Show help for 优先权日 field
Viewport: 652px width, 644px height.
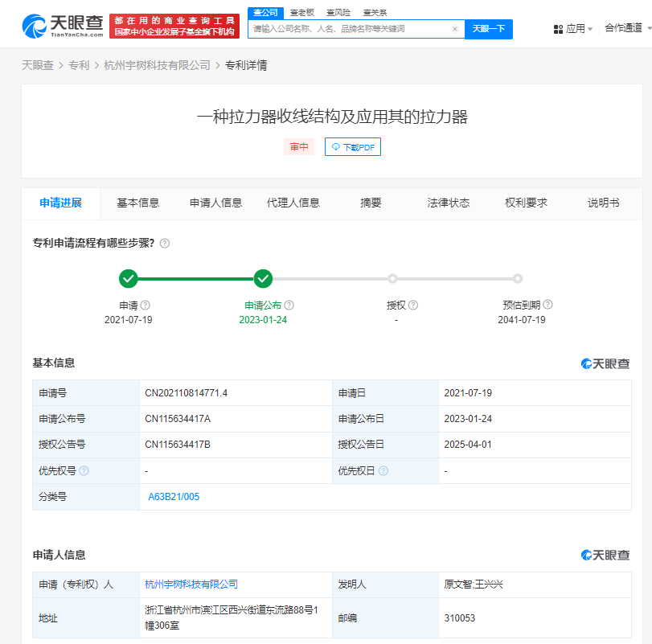pos(383,470)
